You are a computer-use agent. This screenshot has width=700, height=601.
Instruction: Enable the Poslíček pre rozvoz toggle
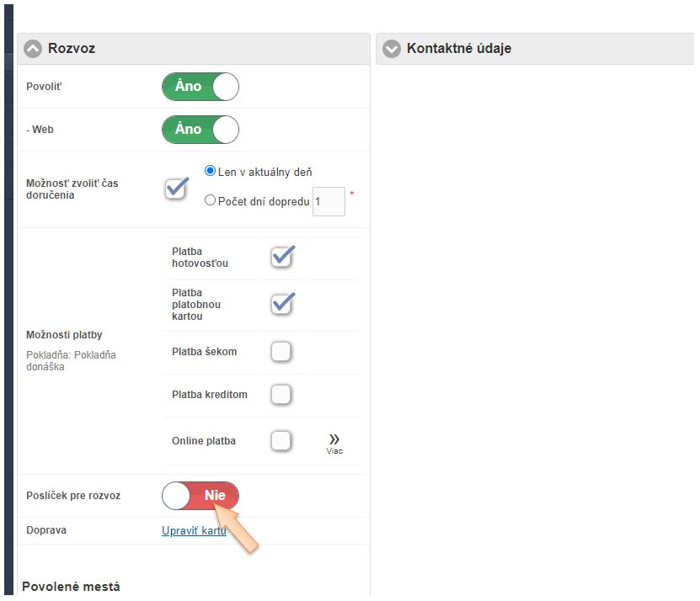(x=200, y=496)
